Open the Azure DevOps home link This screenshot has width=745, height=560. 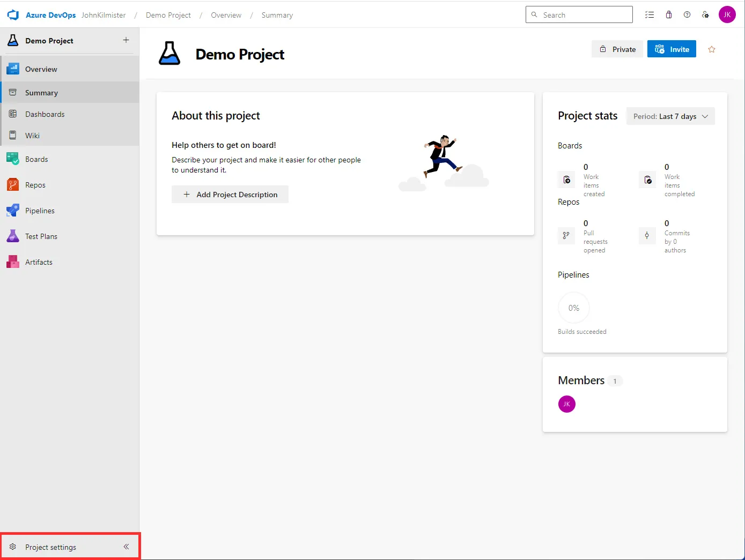50,15
